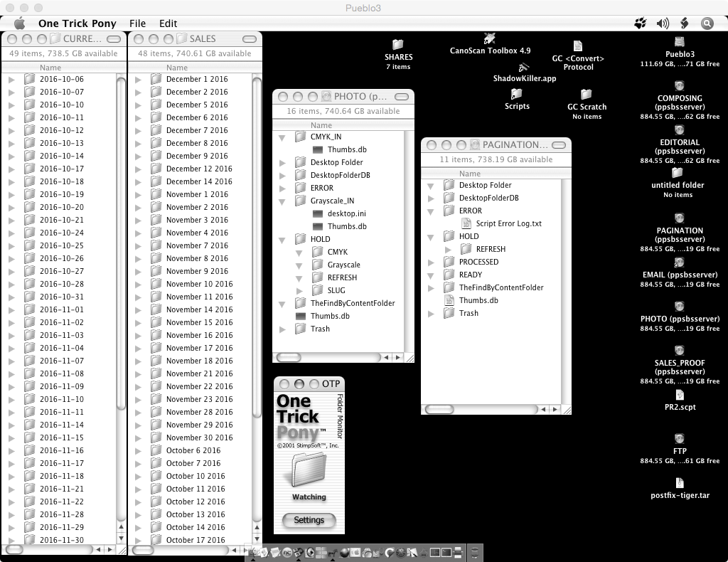The width and height of the screenshot is (728, 562).
Task: Toggle the toolbar pill button of PAGINATION window
Action: point(559,145)
